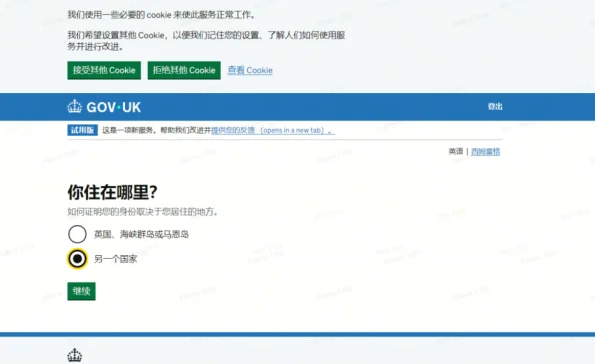Viewport: 595px width, 364px height.
Task: Click the 接受其他 Cookie button
Action: 104,70
